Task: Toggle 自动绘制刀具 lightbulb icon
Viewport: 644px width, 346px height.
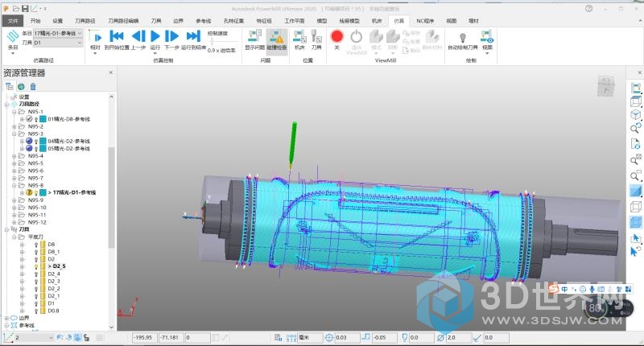Action: [462, 38]
